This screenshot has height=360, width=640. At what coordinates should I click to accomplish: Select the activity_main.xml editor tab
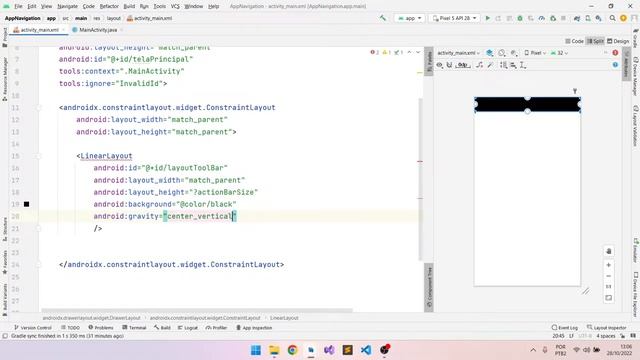pyautogui.click(x=39, y=30)
